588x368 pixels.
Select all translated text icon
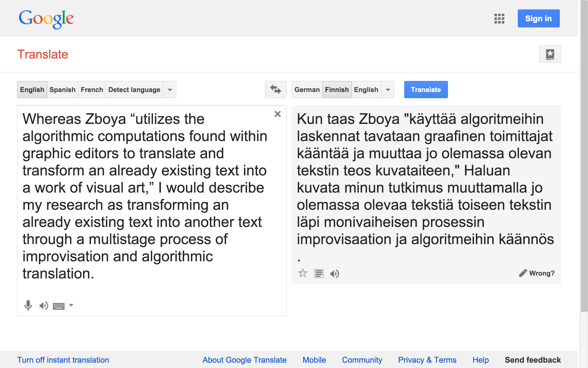click(319, 273)
